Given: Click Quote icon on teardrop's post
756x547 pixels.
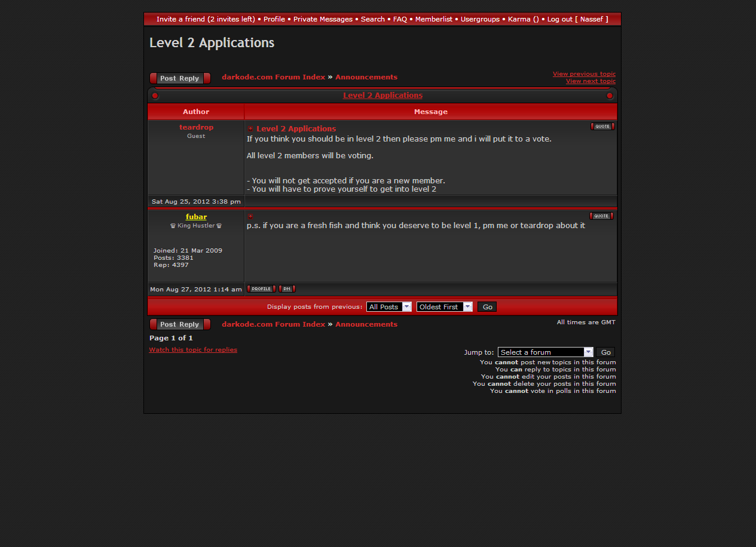Looking at the screenshot, I should (602, 127).
